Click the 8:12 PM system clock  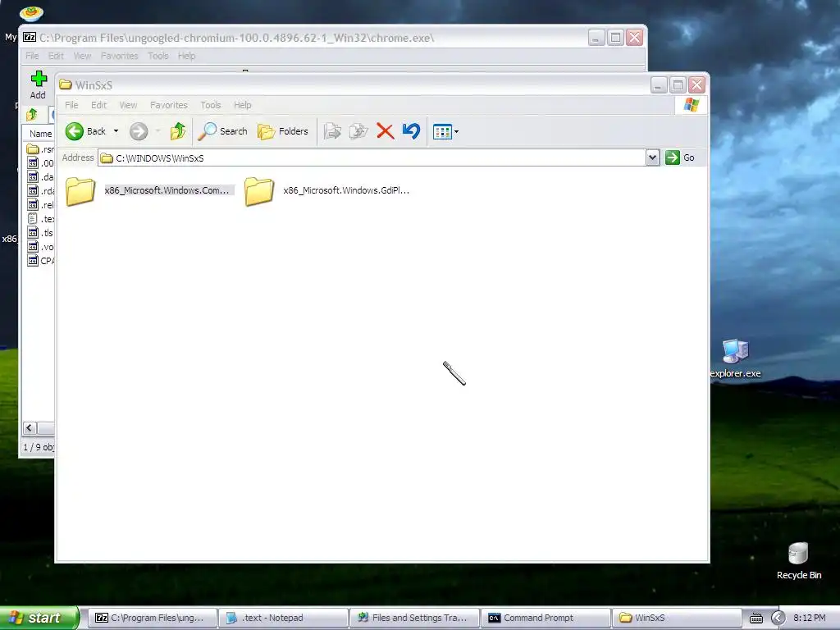[x=810, y=618]
